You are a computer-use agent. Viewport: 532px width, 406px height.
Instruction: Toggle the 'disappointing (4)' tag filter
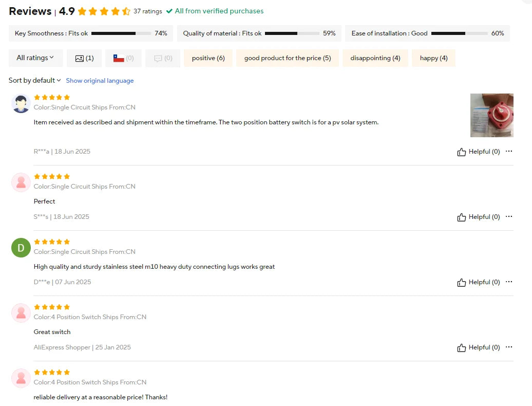click(x=375, y=58)
